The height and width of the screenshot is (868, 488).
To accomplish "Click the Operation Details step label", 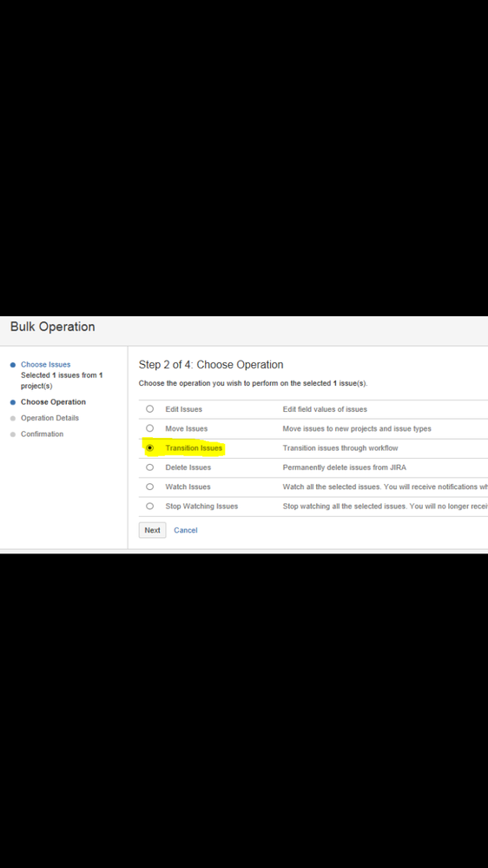I will pyautogui.click(x=49, y=418).
